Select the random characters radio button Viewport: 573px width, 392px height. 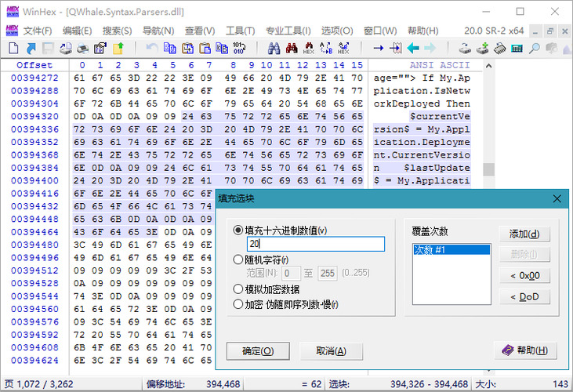coord(238,260)
